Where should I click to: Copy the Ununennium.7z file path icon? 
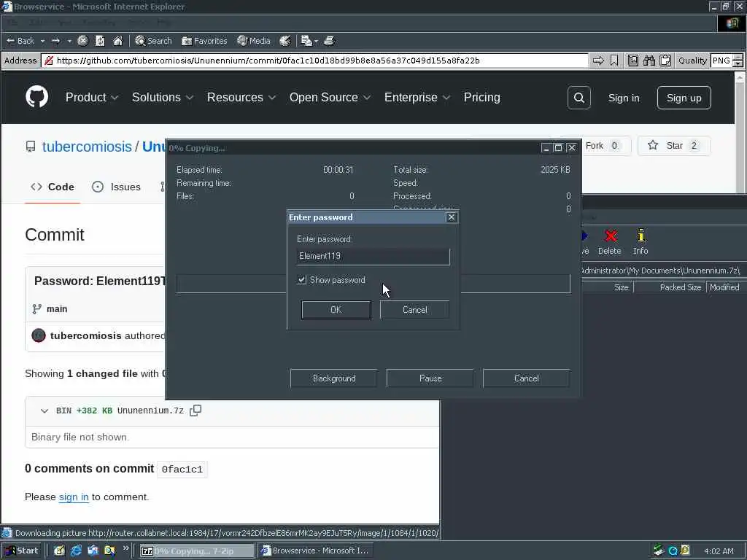(x=196, y=411)
